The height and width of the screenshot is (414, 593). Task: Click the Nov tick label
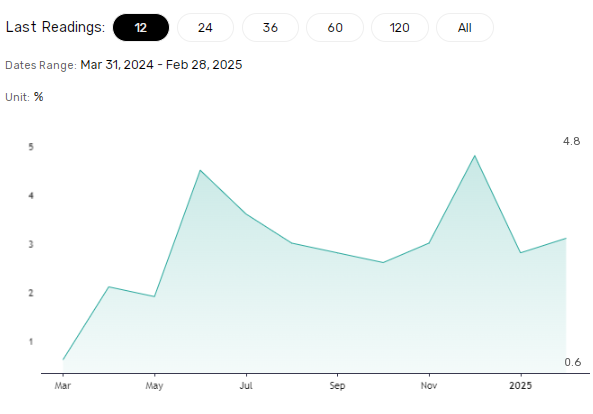[429, 386]
